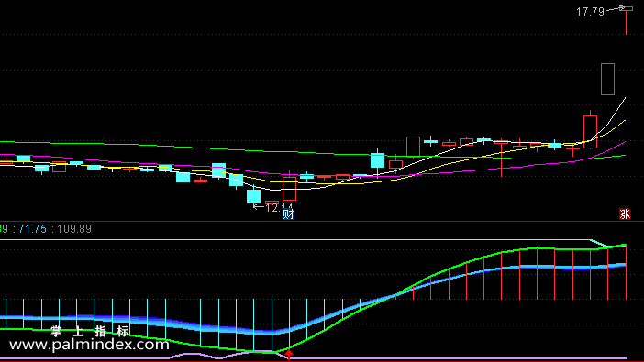Click the 掌上指标 watermark text
Viewport: 644px width, 362px height.
tap(90, 331)
